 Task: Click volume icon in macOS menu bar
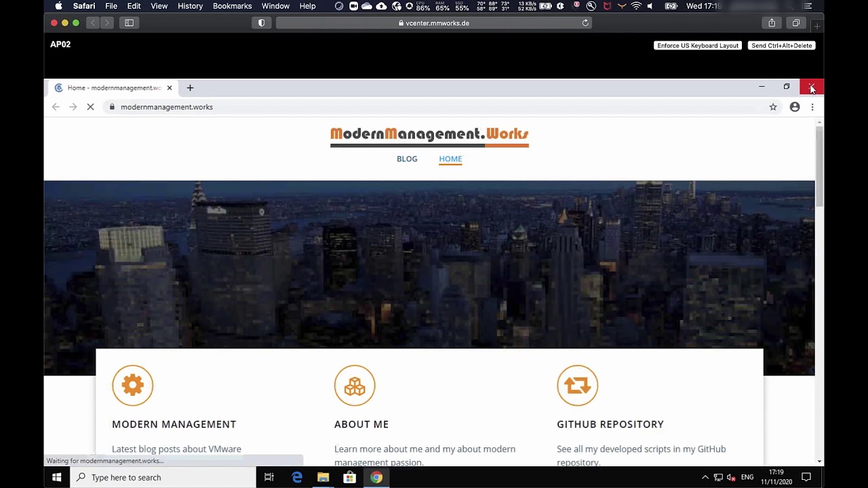650,6
